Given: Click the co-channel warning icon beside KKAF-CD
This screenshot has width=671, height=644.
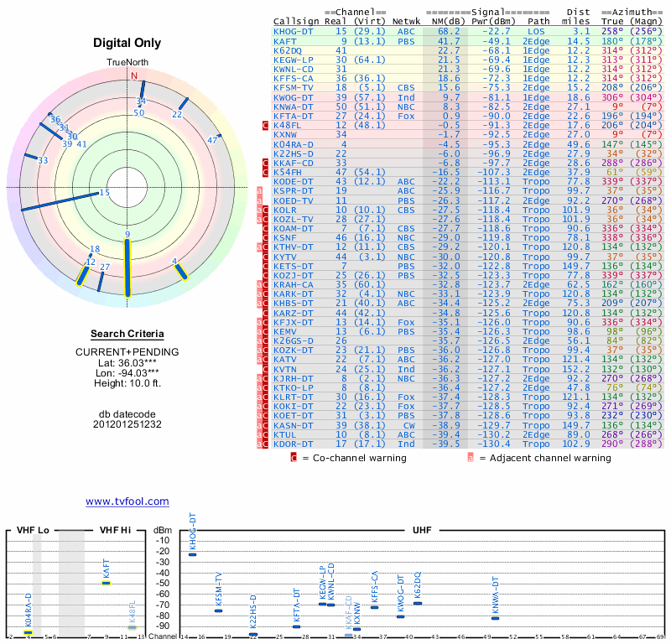Looking at the screenshot, I should click(x=266, y=163).
